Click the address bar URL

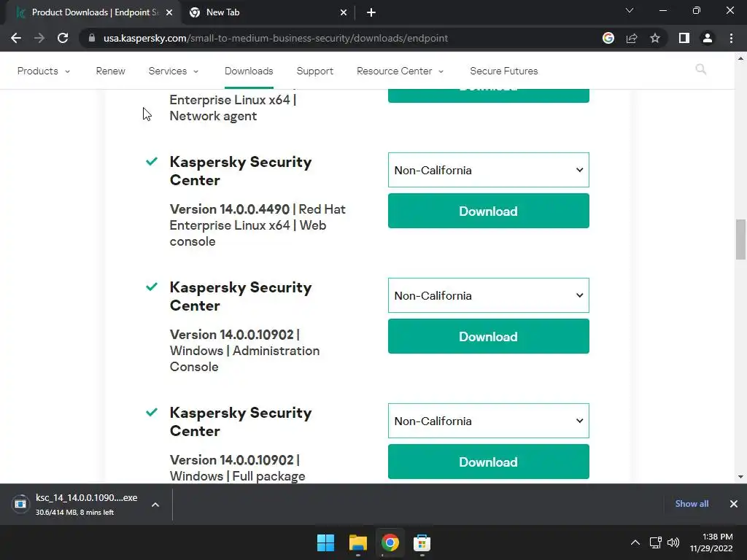(x=275, y=38)
